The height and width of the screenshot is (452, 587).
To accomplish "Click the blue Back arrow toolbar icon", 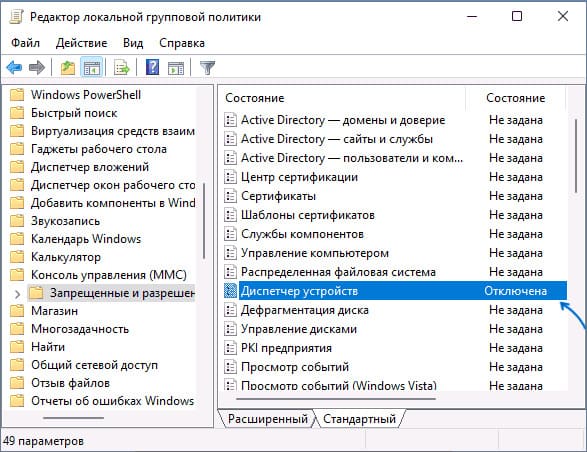I will click(14, 68).
